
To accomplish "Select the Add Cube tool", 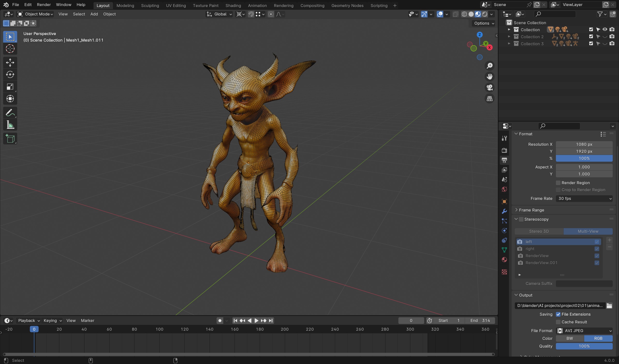I will click(x=10, y=139).
